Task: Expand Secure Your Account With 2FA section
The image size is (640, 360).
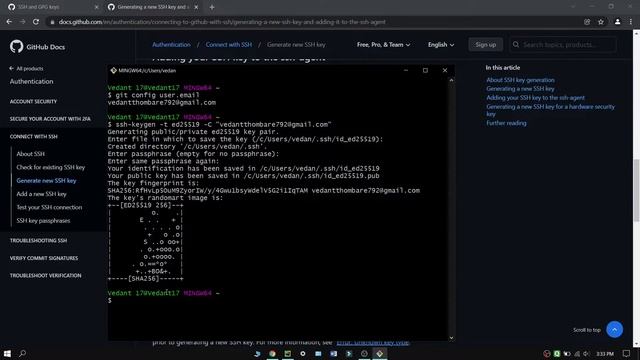Action: 50,119
